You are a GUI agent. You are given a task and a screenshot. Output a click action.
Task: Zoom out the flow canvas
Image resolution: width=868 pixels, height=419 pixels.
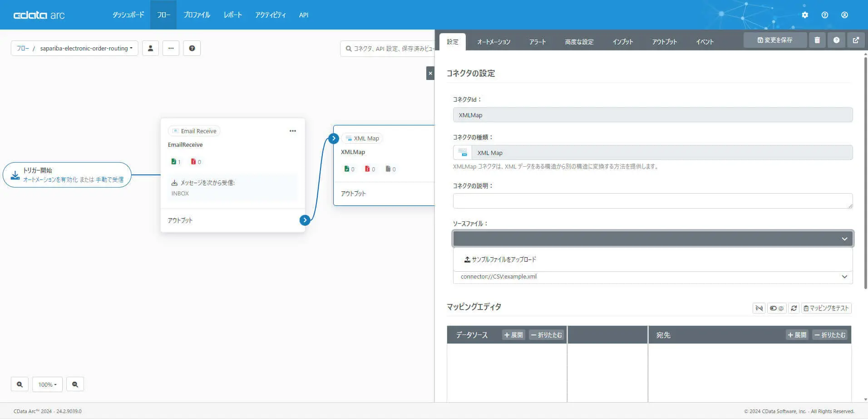[75, 384]
